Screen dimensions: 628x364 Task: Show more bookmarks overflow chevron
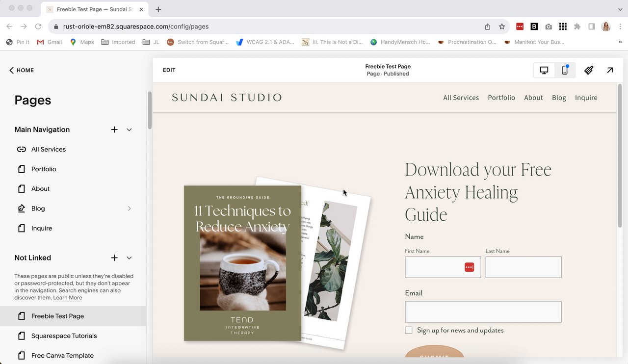point(620,42)
